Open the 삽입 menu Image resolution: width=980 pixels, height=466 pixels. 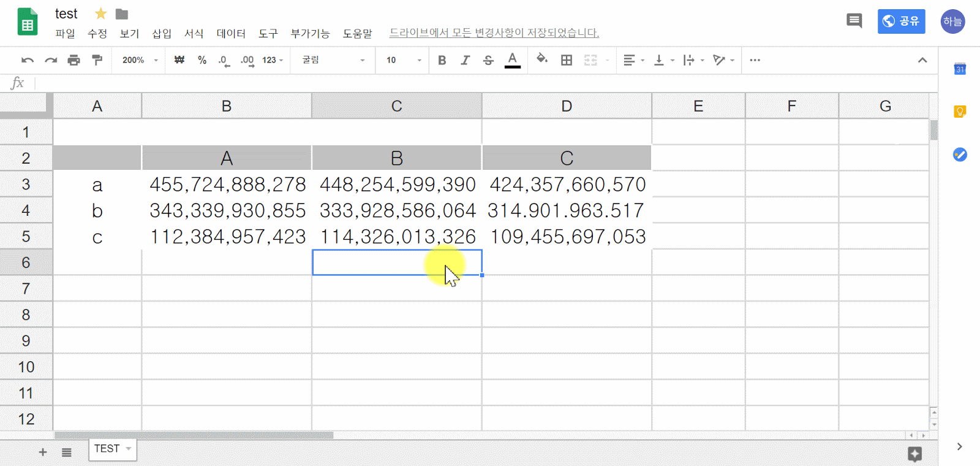162,33
